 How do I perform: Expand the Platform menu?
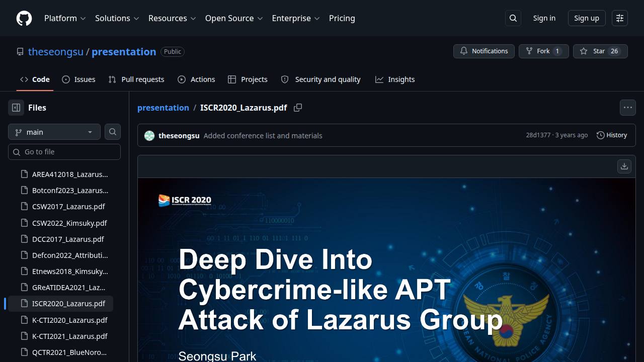point(65,18)
